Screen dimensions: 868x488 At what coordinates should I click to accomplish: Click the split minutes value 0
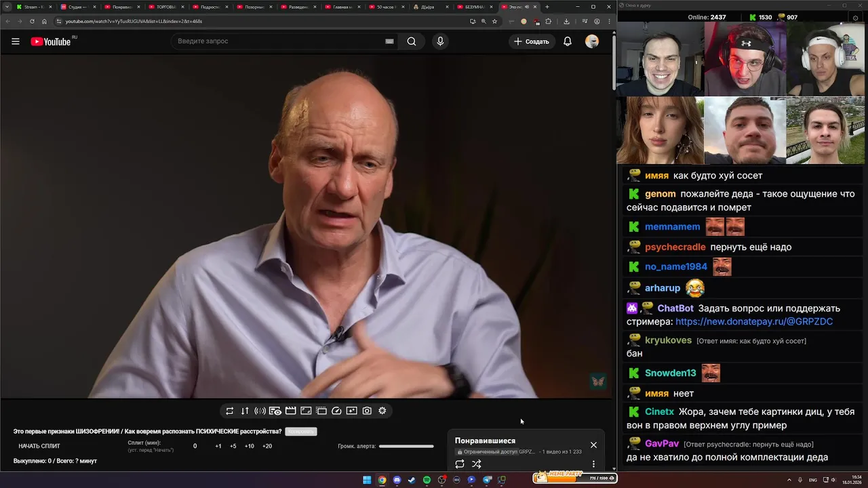click(195, 446)
